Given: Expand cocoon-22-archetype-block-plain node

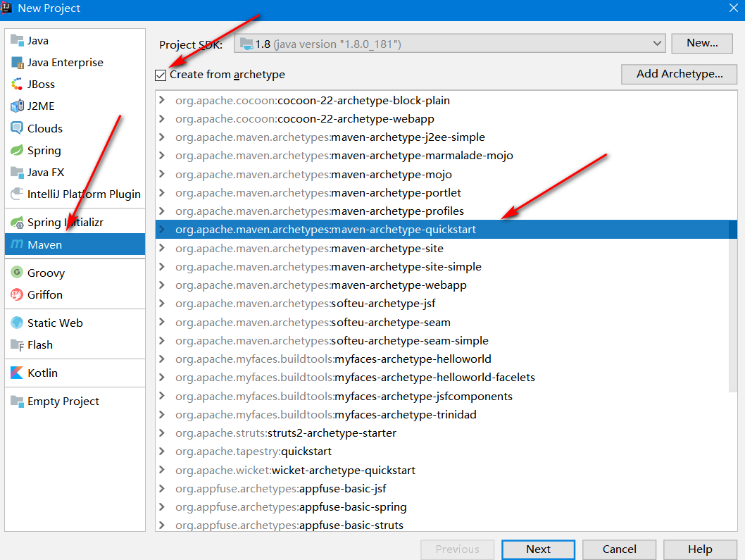Looking at the screenshot, I should click(162, 100).
